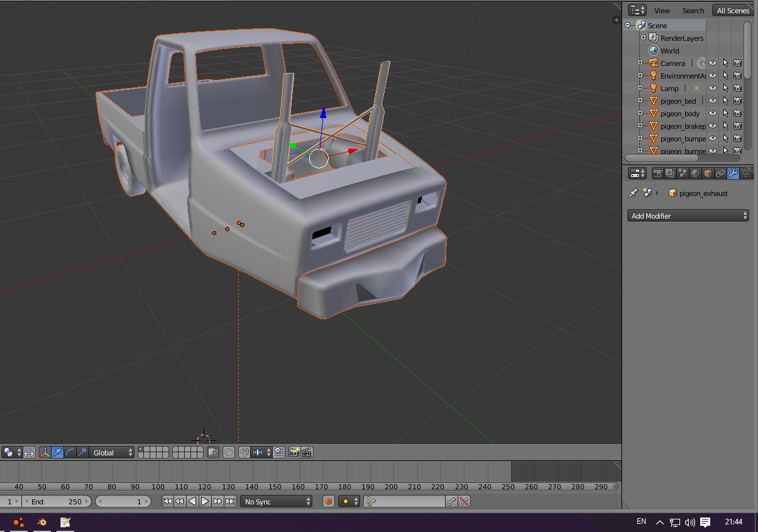This screenshot has width=758, height=532.
Task: Click the End frame value field
Action: point(57,501)
